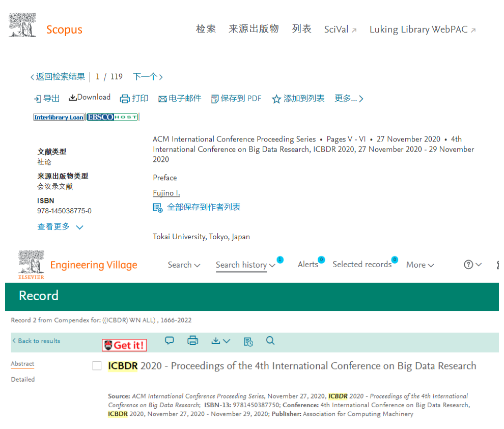Open author link Fujino I.
504x429 pixels.
[166, 193]
